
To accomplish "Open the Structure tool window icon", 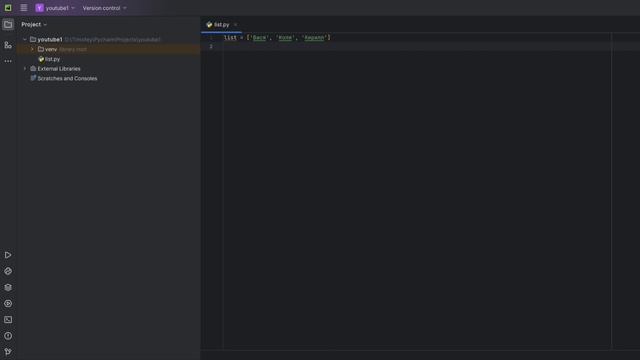I will coord(8,45).
